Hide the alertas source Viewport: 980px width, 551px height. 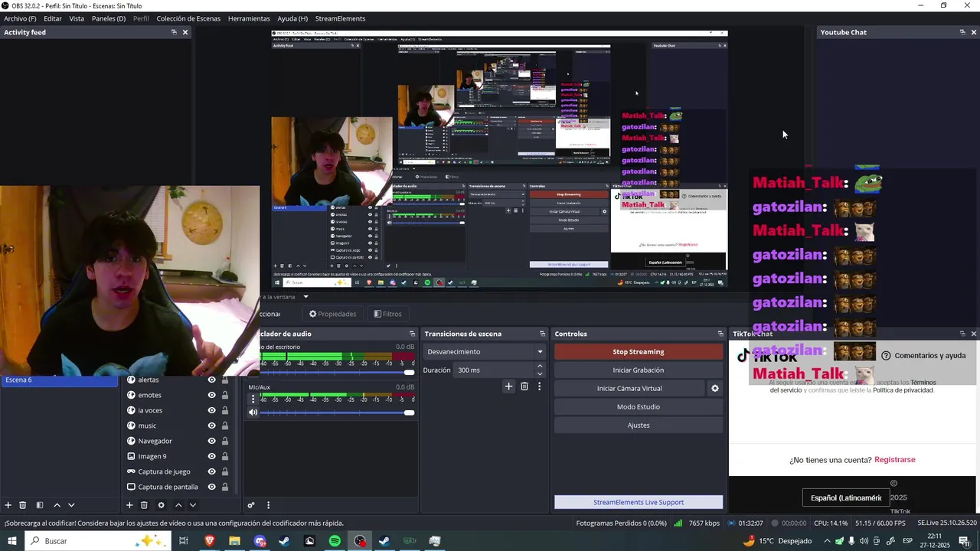(x=212, y=380)
